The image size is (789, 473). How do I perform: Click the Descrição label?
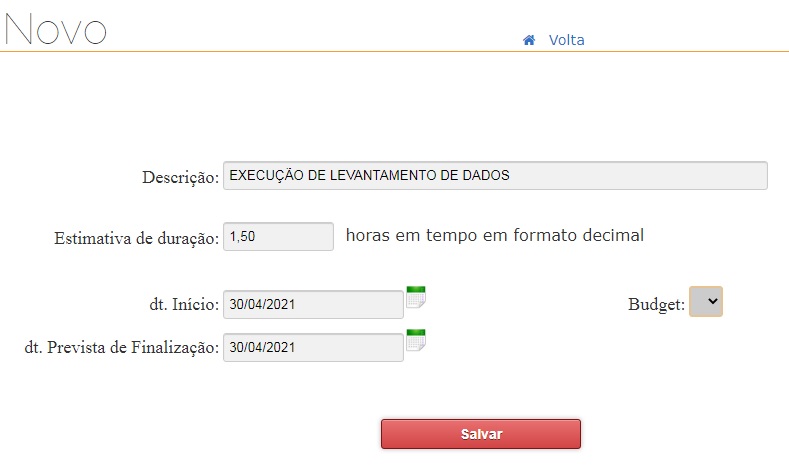click(181, 177)
